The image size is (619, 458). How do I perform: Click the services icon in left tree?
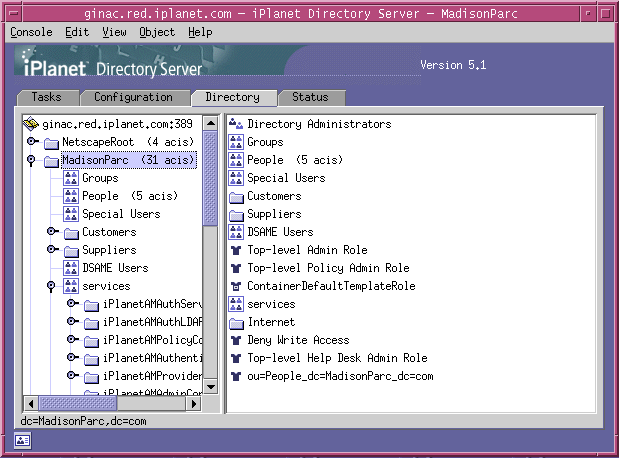[x=71, y=286]
